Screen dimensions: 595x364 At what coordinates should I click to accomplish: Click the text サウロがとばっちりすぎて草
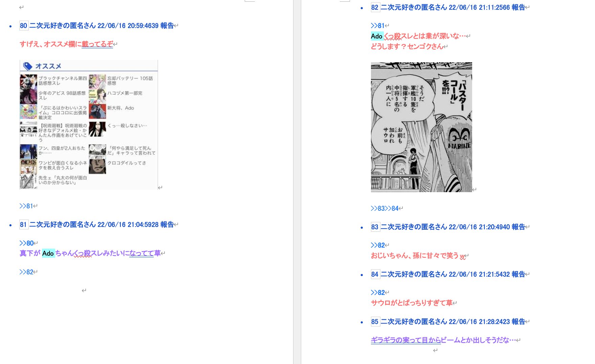click(x=412, y=303)
